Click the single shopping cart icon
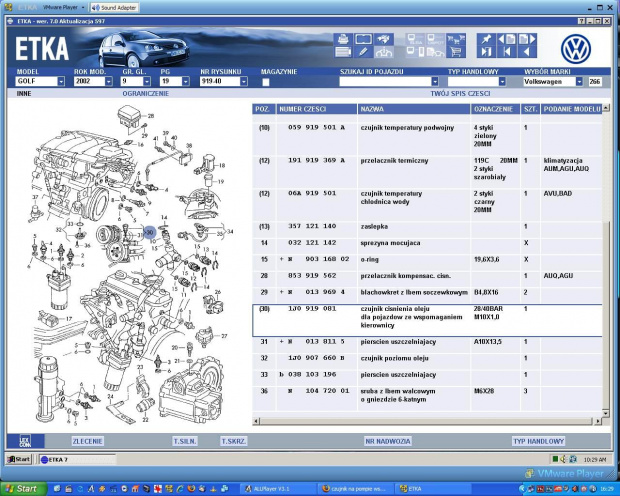Viewport: 620px width, 496px height. [x=456, y=52]
